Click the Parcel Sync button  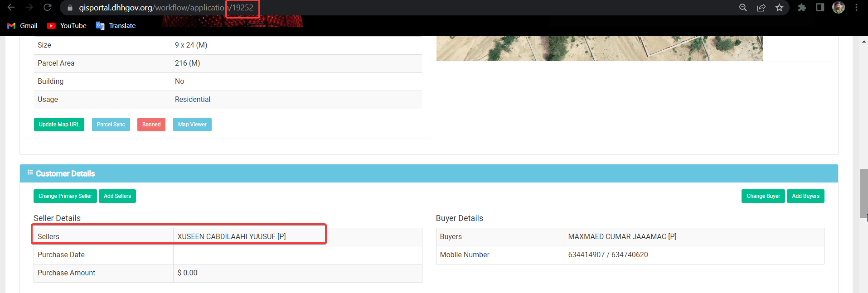tap(111, 125)
